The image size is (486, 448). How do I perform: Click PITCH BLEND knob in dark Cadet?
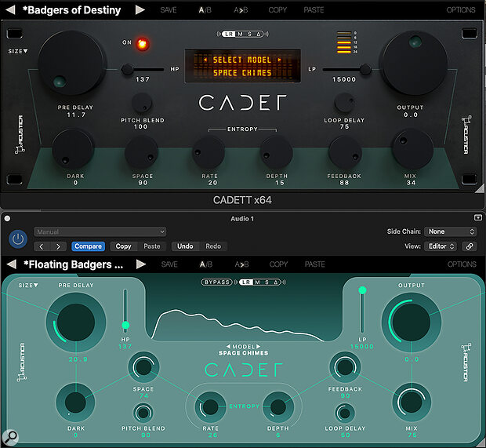[x=142, y=103]
